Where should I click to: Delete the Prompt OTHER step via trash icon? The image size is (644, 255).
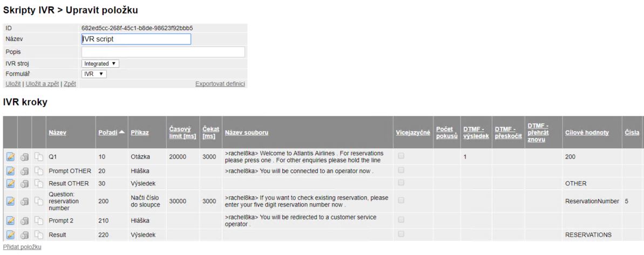click(x=25, y=170)
